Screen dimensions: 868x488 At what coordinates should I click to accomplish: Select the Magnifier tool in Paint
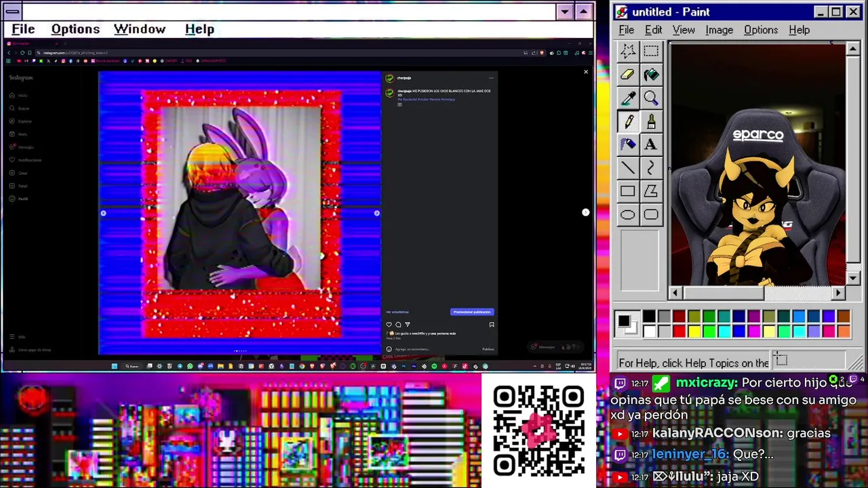click(x=651, y=98)
